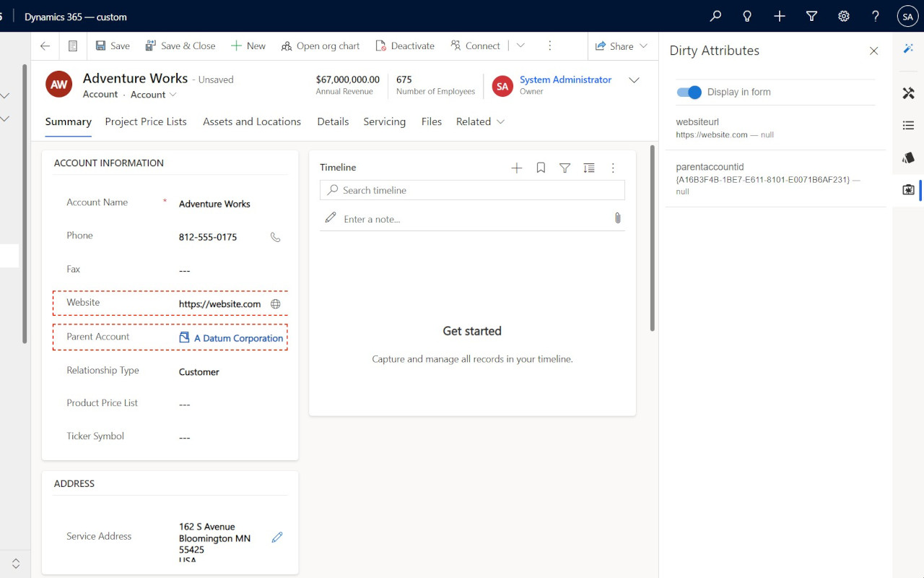Open the command bar overflow menu
The width and height of the screenshot is (924, 578).
coord(549,46)
